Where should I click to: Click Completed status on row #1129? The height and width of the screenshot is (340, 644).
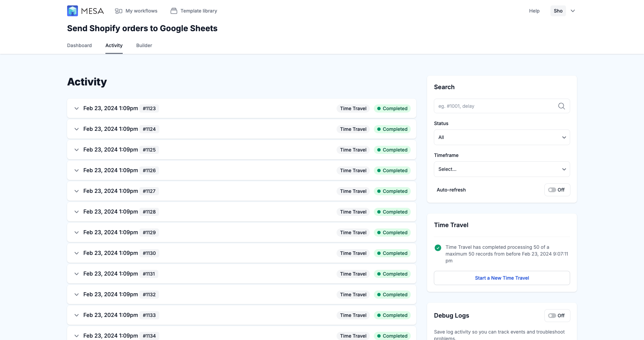[x=392, y=233]
